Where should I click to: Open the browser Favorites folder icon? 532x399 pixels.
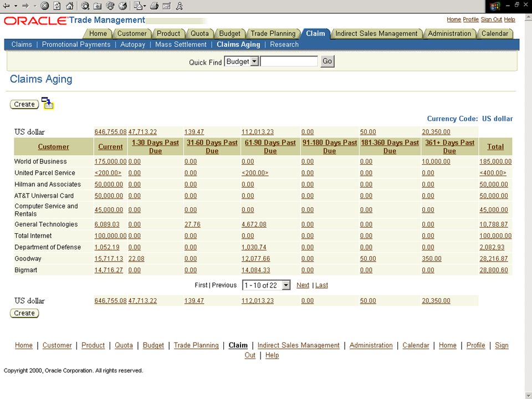(98, 6)
